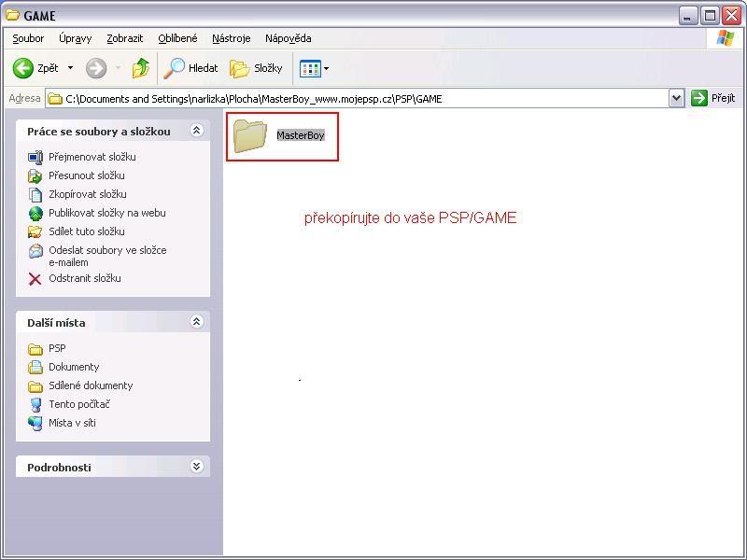Click the Přejít go button
747x560 pixels.
click(x=713, y=98)
